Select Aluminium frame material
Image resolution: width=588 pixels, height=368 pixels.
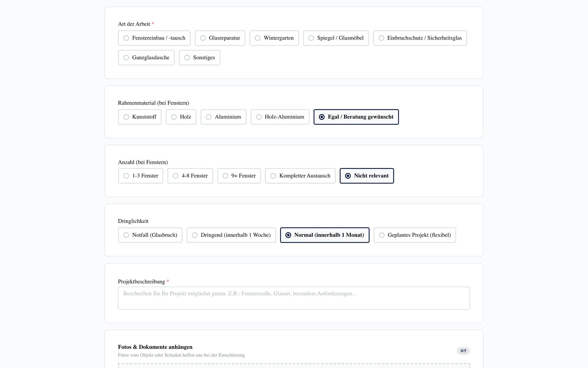pyautogui.click(x=223, y=117)
